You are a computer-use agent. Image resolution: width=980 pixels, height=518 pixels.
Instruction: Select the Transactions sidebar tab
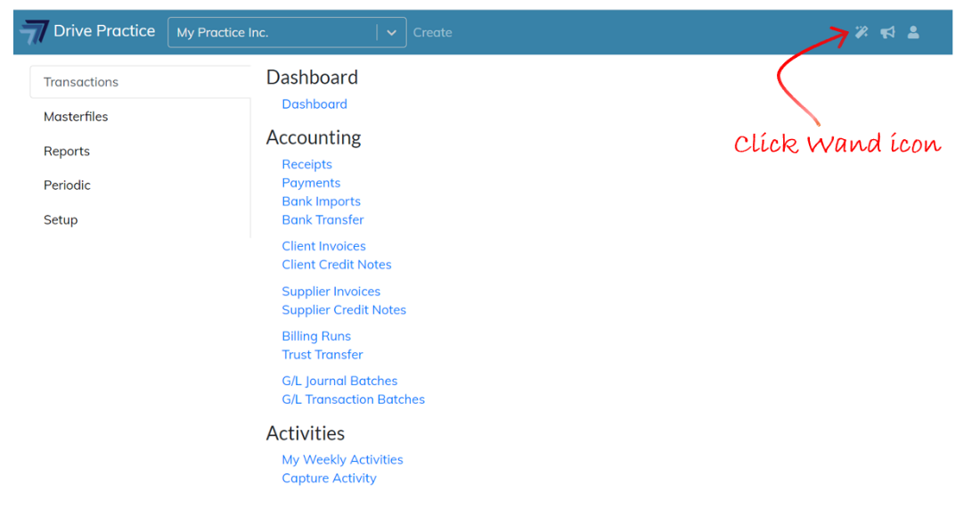pos(81,82)
